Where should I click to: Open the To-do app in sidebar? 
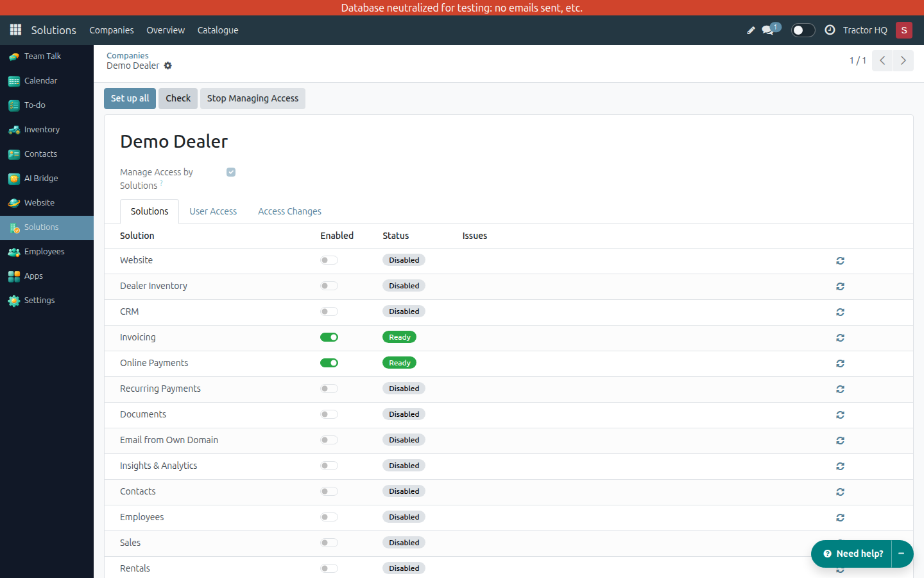tap(47, 105)
